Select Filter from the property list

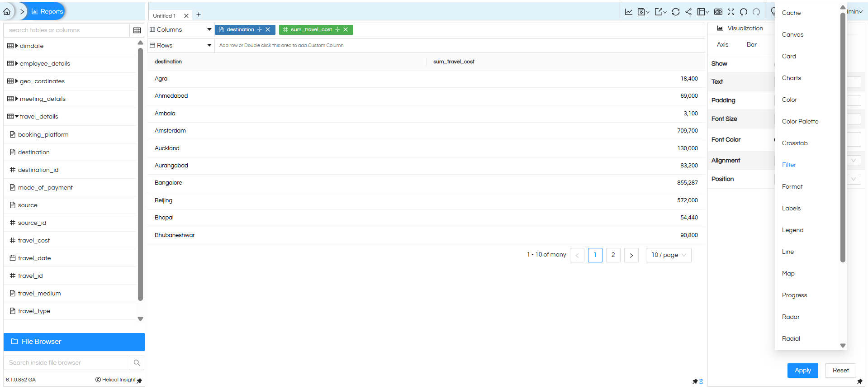[x=789, y=165]
